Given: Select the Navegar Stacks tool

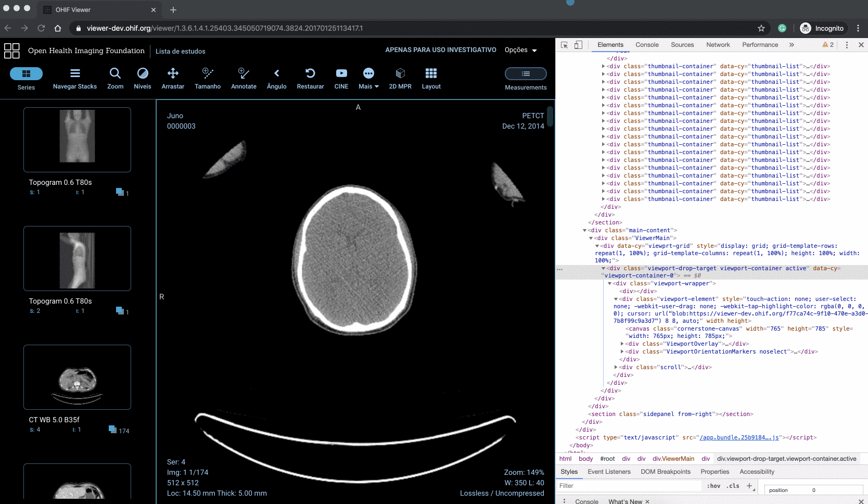Looking at the screenshot, I should click(x=75, y=79).
